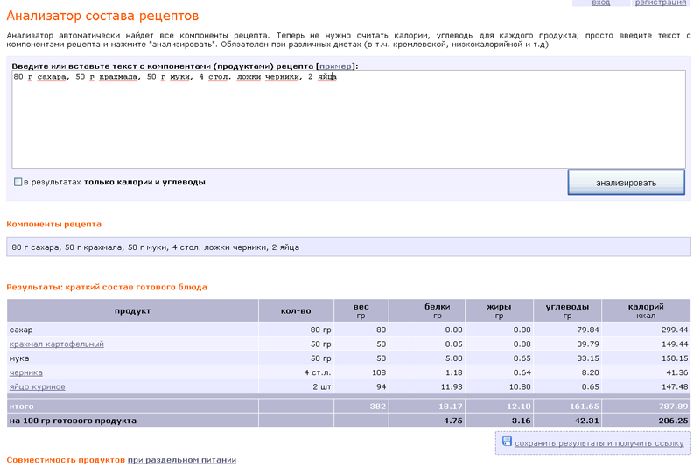Toggle the 'только калории и углеводы' checkbox

(18, 182)
